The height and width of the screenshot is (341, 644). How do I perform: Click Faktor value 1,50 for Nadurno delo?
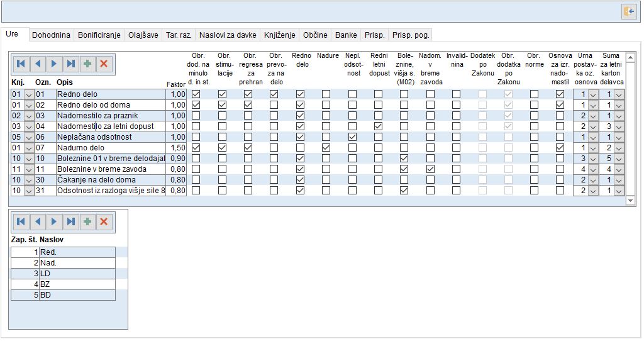pyautogui.click(x=176, y=147)
